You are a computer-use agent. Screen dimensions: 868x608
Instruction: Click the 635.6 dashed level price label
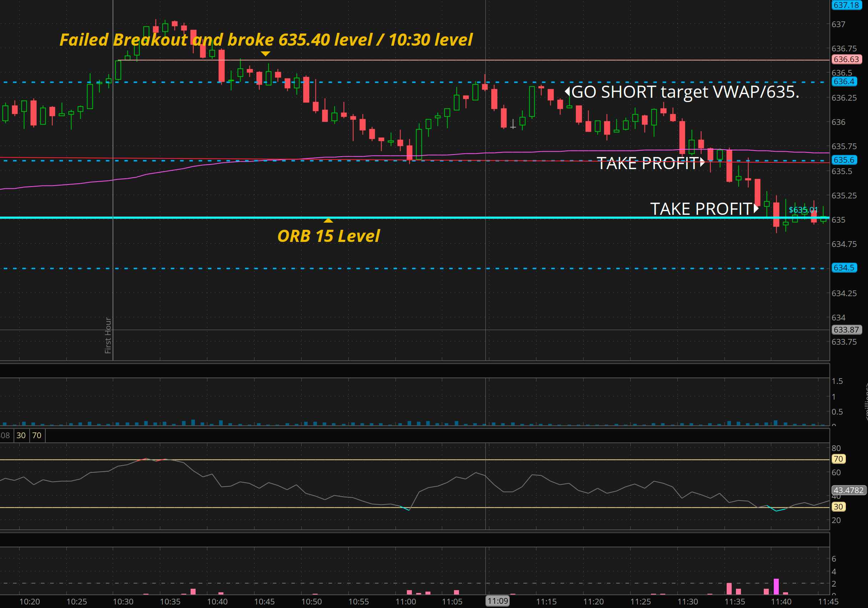(844, 160)
